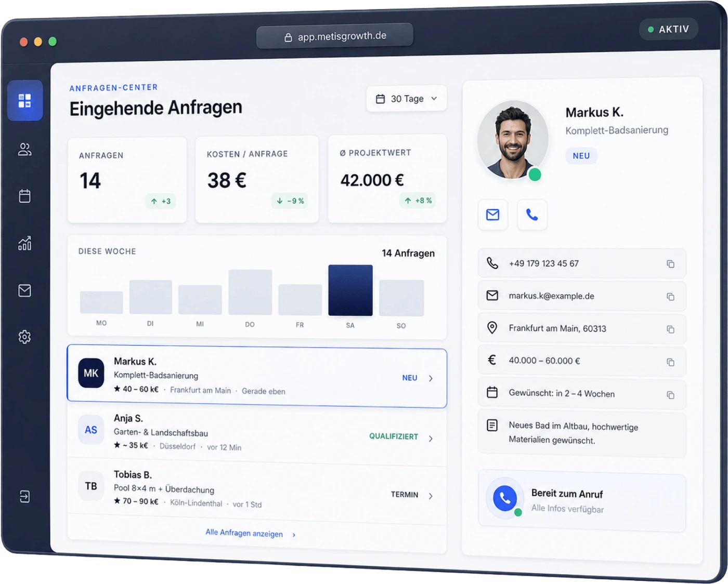728x584 pixels.
Task: Copy the address Frankfurt am Main, 60313
Action: coord(670,329)
